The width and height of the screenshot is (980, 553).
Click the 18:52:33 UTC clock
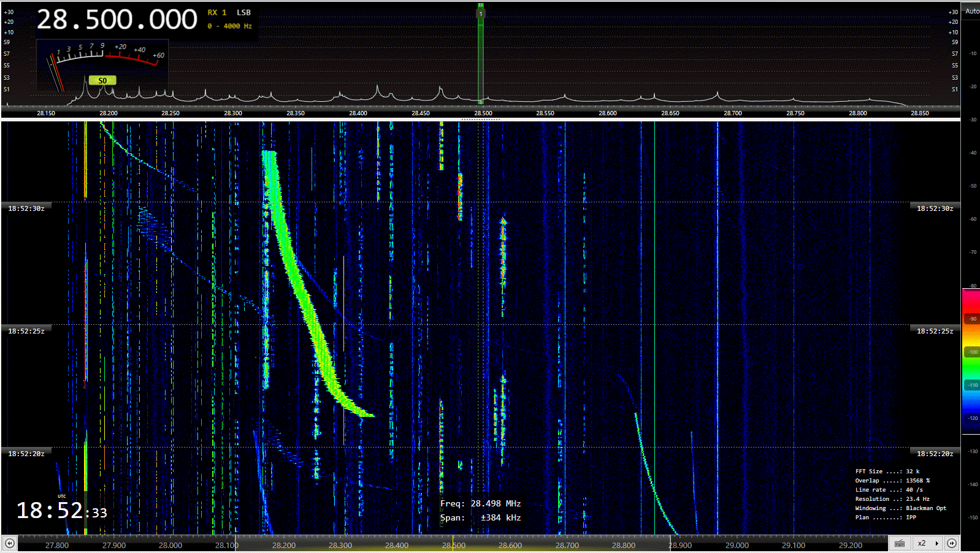[61, 510]
